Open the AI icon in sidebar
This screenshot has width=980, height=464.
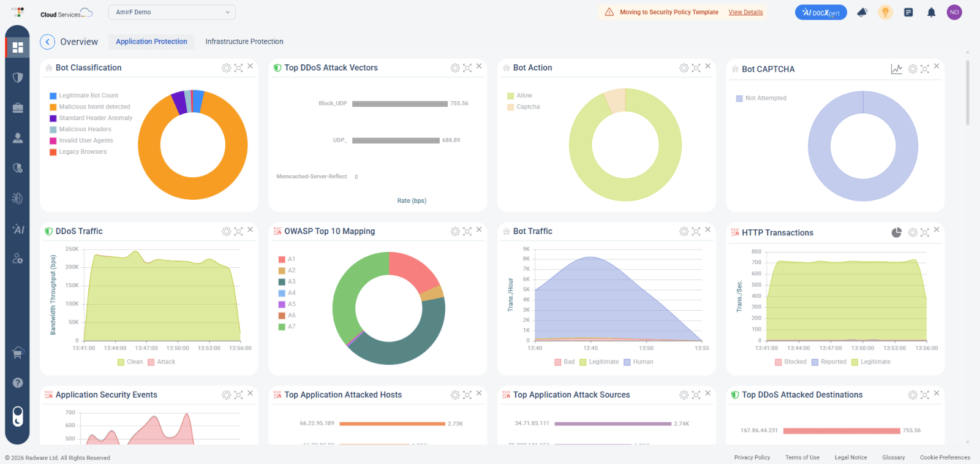click(18, 229)
